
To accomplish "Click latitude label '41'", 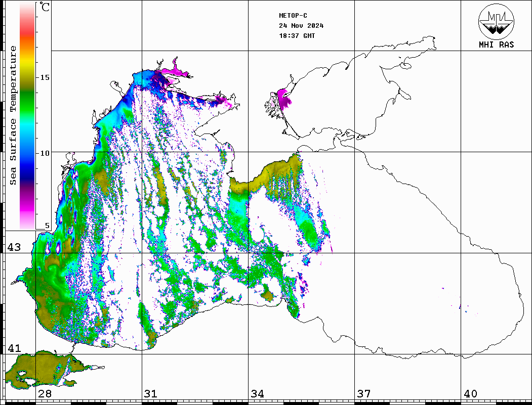I will coord(14,348).
